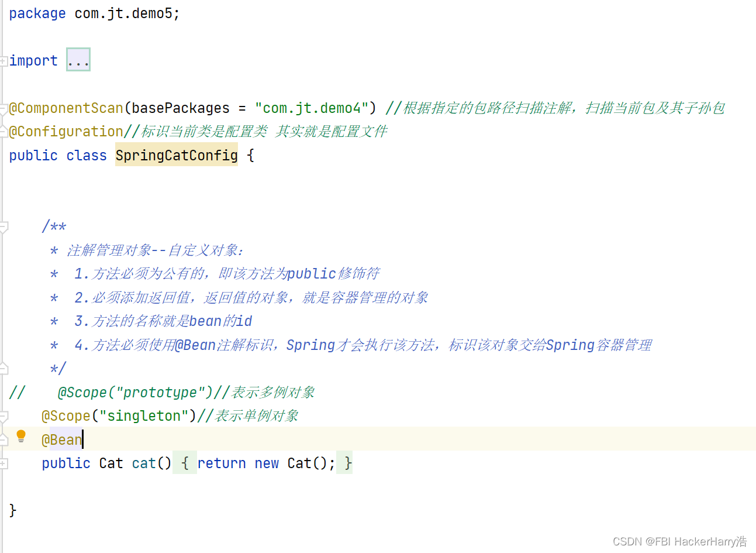
Task: Collapse the Javadoc comment block at /**
Action: click(x=4, y=227)
